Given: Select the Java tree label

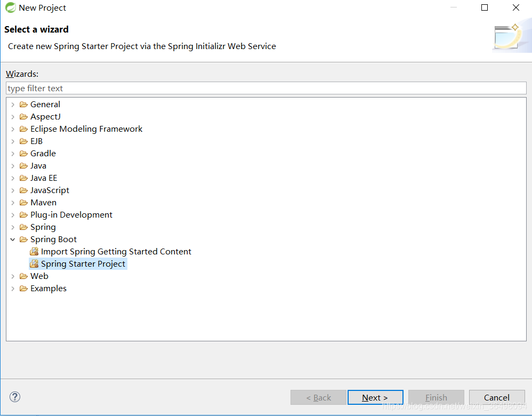Looking at the screenshot, I should [x=38, y=166].
